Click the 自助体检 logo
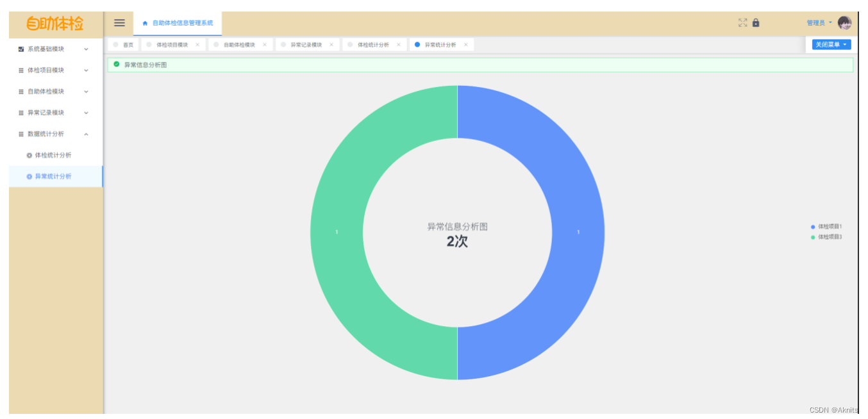Image resolution: width=868 pixels, height=419 pixels. click(55, 24)
